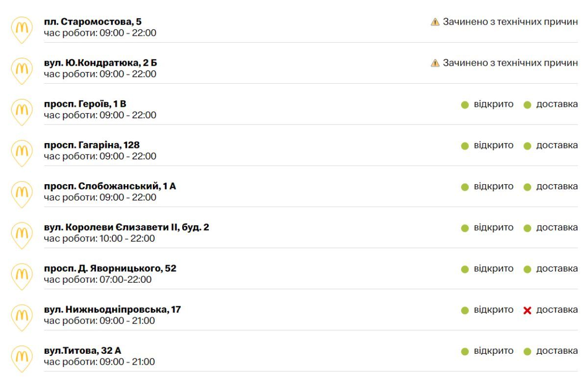The height and width of the screenshot is (392, 588).
Task: Click the warning triangle beside вул. Ю.Кондратюка, 2 Б
Action: (434, 62)
